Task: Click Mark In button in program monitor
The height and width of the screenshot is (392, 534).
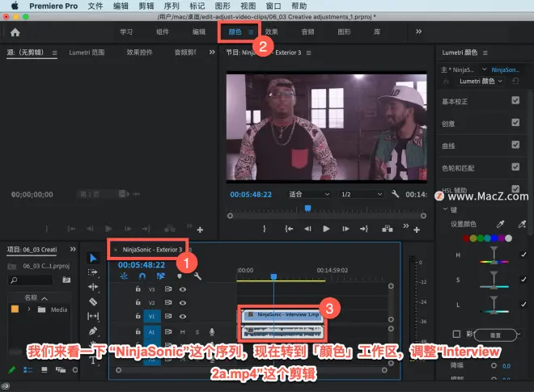Action: (265, 229)
